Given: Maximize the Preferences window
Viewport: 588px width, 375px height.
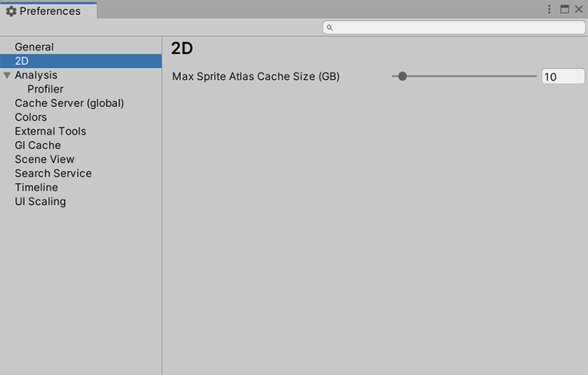Looking at the screenshot, I should (565, 10).
